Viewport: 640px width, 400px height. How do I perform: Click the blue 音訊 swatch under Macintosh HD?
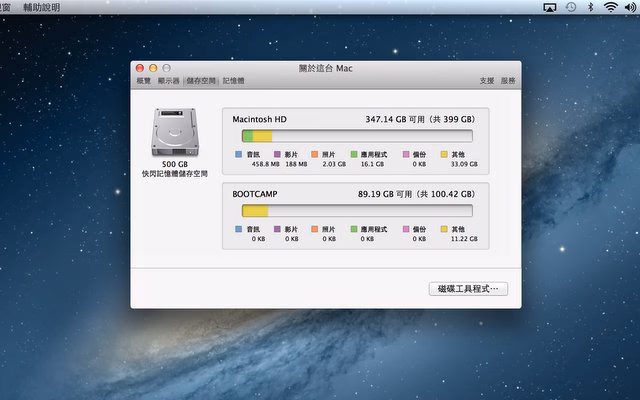pyautogui.click(x=239, y=154)
